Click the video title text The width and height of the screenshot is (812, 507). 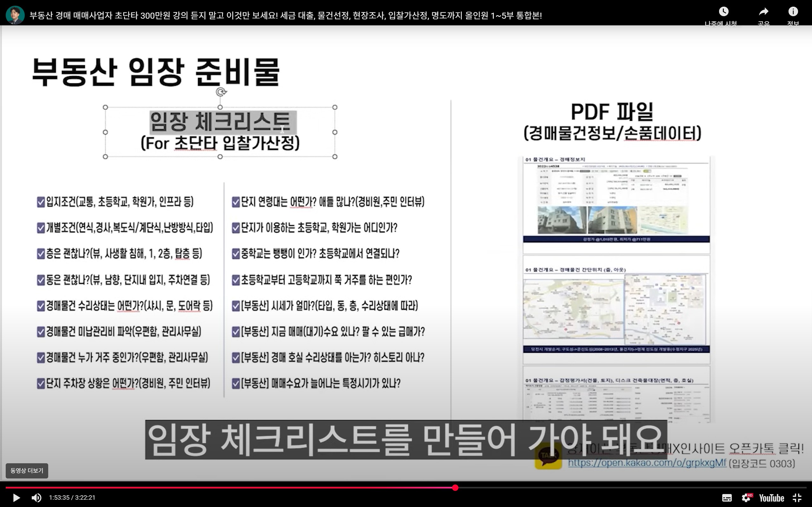(285, 16)
